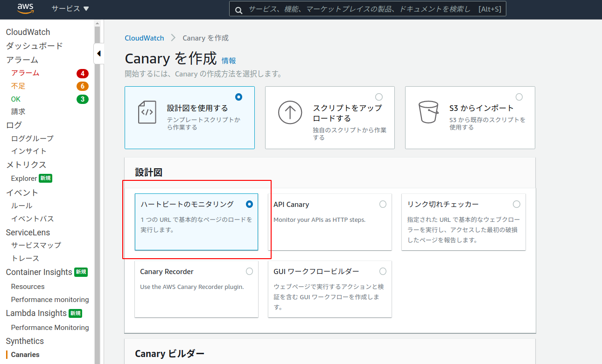Click the blueprint code file icon
This screenshot has width=602, height=364.
pos(147,112)
